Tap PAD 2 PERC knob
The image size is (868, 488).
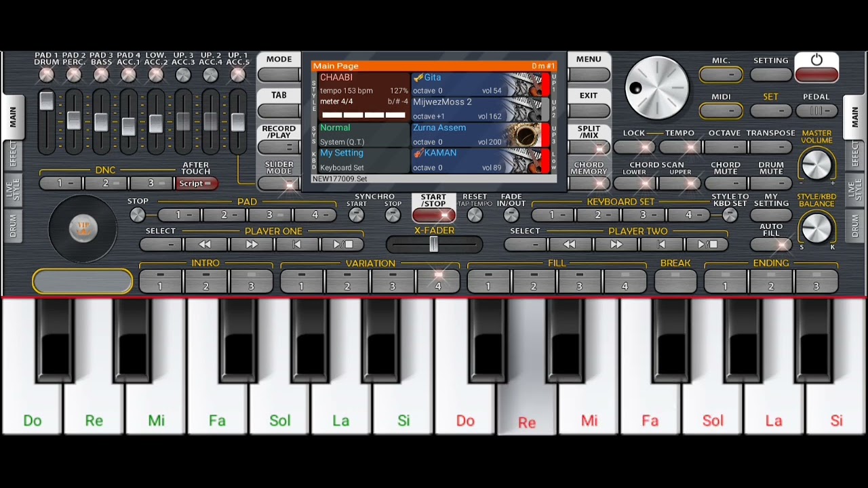coord(74,75)
